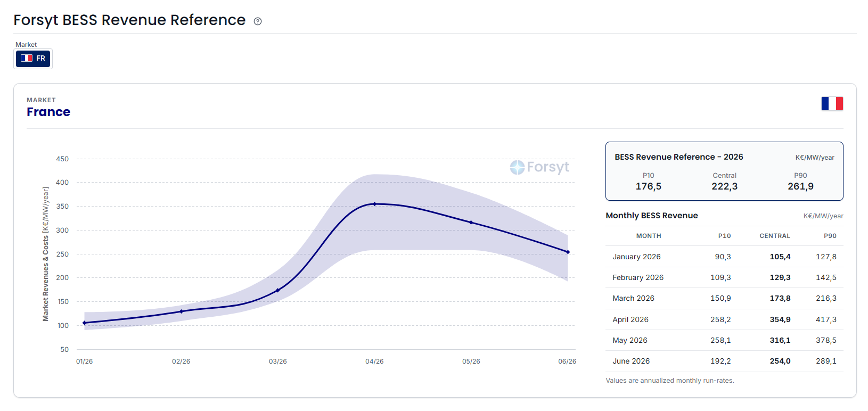
Task: Click the P10 column header in the monthly table
Action: 724,236
